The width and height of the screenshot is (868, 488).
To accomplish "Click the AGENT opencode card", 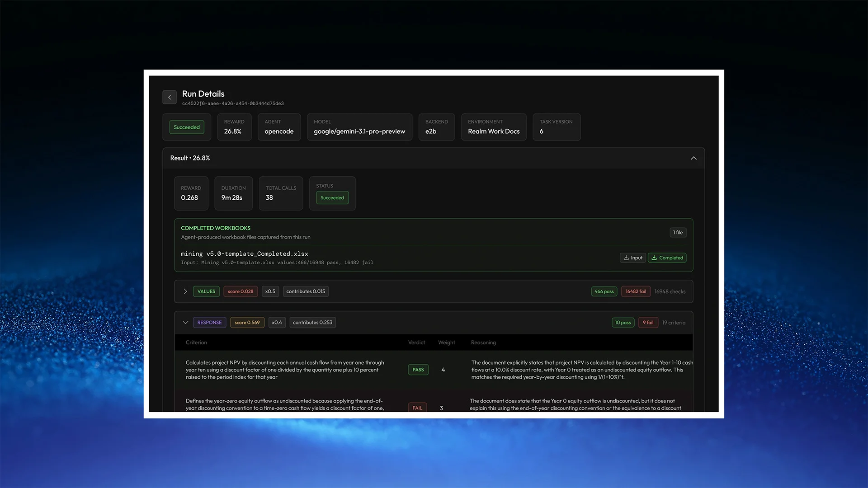I will [279, 127].
